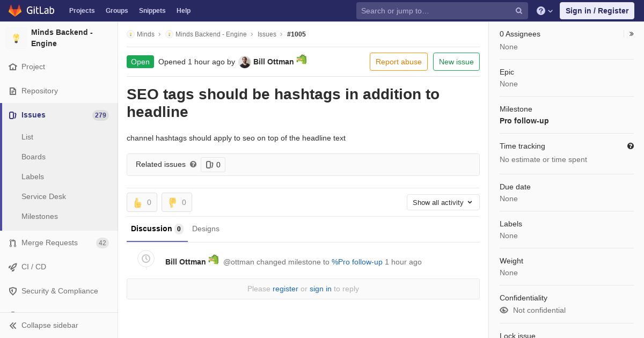
Task: Select the Discussion tab
Action: (157, 229)
